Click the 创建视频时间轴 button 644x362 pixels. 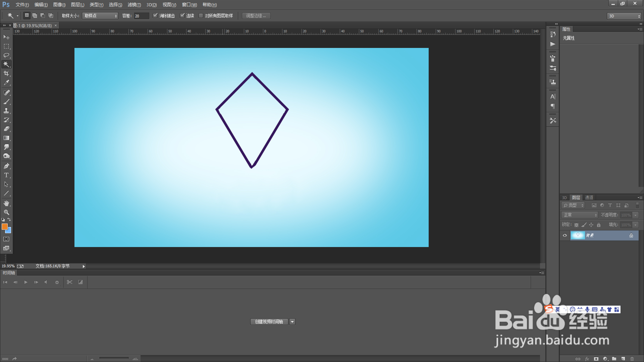(269, 322)
